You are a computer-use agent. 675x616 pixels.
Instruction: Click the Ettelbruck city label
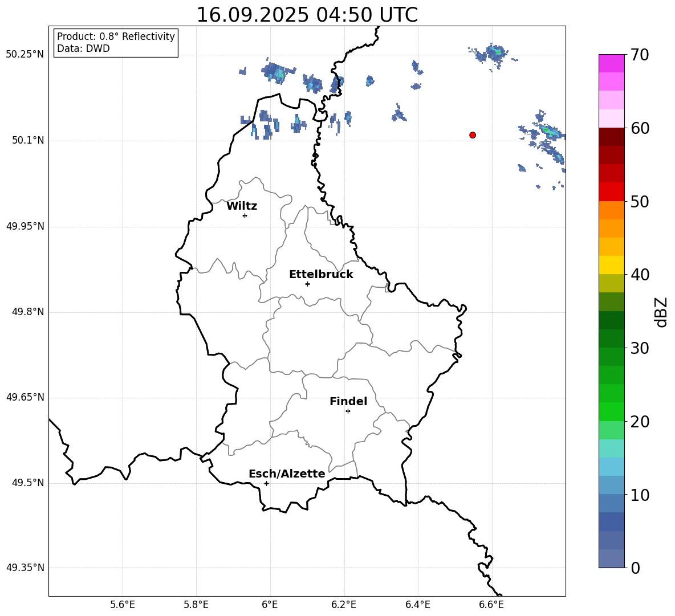[321, 275]
